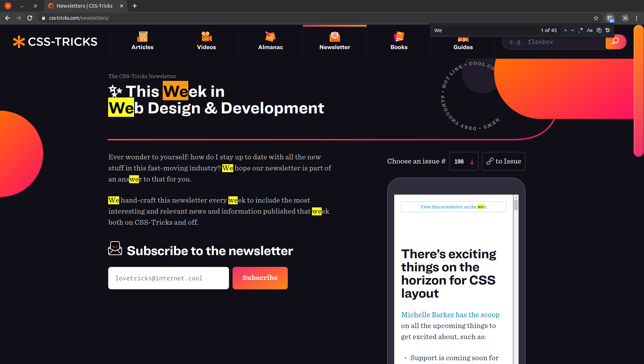Open the Almanac section
Screen dimensions: 644x364
click(x=271, y=41)
